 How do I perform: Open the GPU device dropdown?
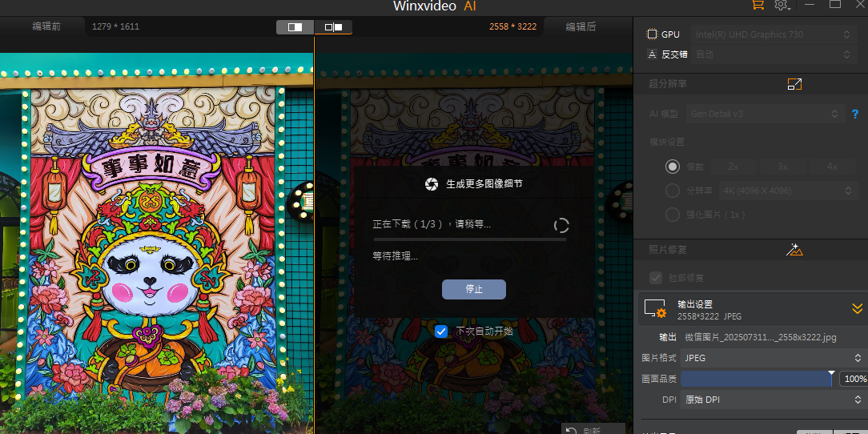[772, 34]
